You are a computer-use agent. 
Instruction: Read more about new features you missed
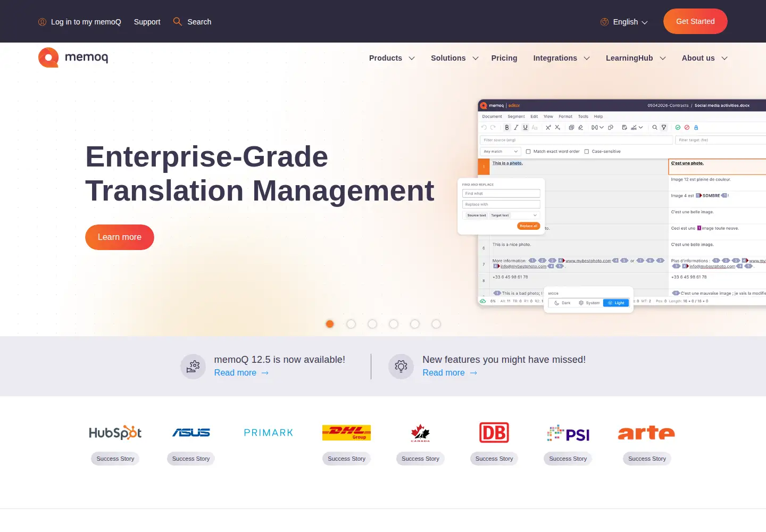pyautogui.click(x=450, y=373)
